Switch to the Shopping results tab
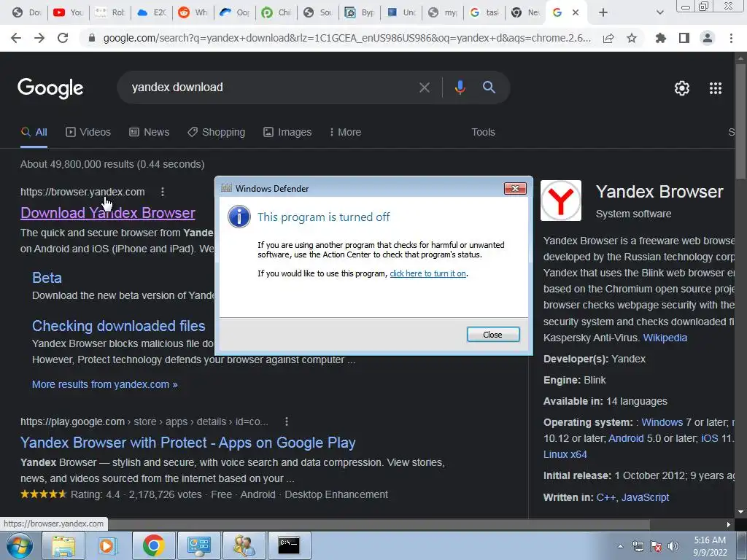This screenshot has height=560, width=747. (216, 133)
